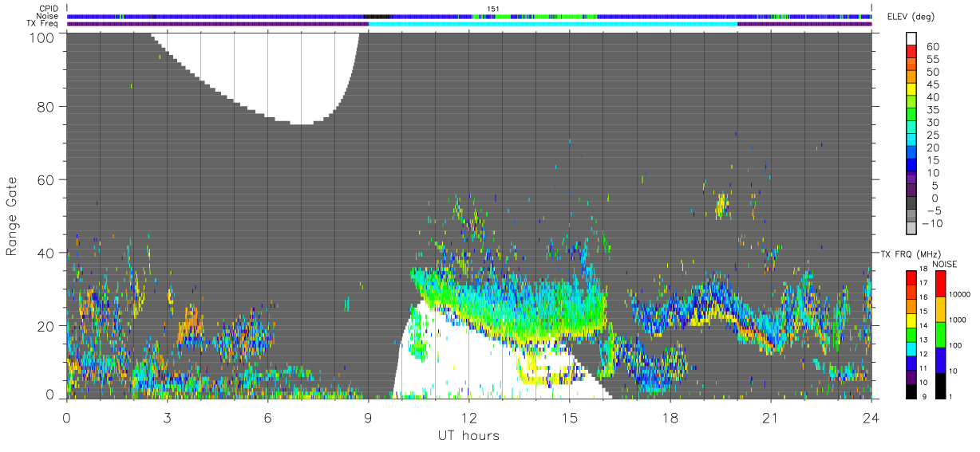Select the blue segment of NOISE colorbar
This screenshot has height=452, width=980.
pos(942,360)
